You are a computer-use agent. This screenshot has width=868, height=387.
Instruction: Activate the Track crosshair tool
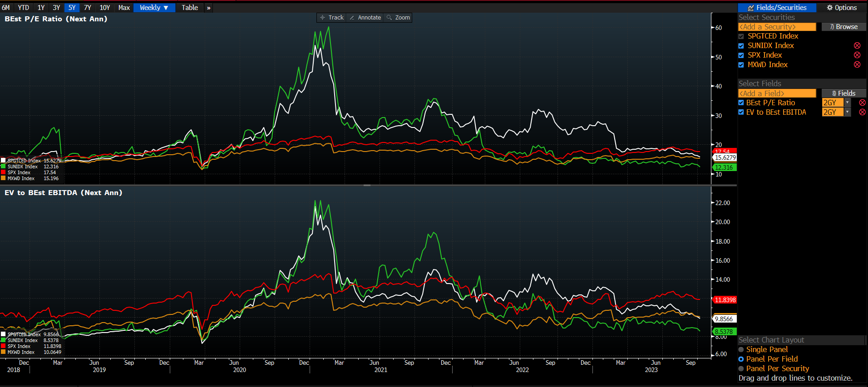click(x=332, y=18)
